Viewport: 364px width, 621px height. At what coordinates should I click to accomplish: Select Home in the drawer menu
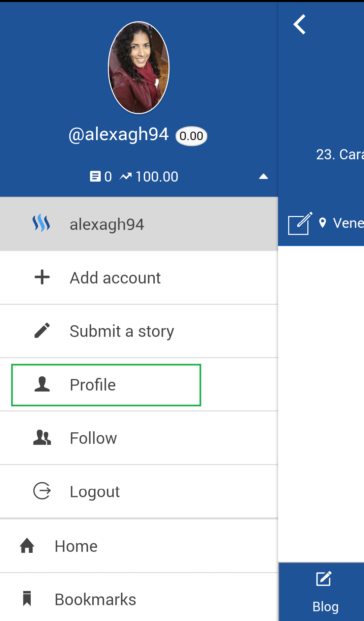76,546
